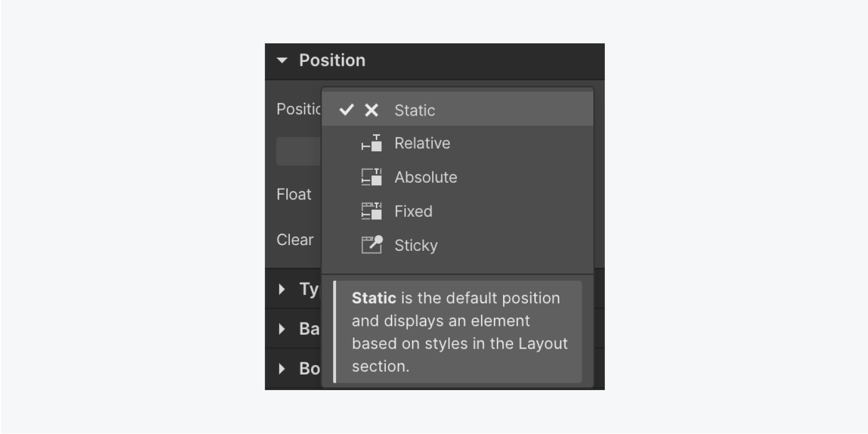Click the Relative position icon
Viewport: 868px width, 434px height.
tap(371, 143)
